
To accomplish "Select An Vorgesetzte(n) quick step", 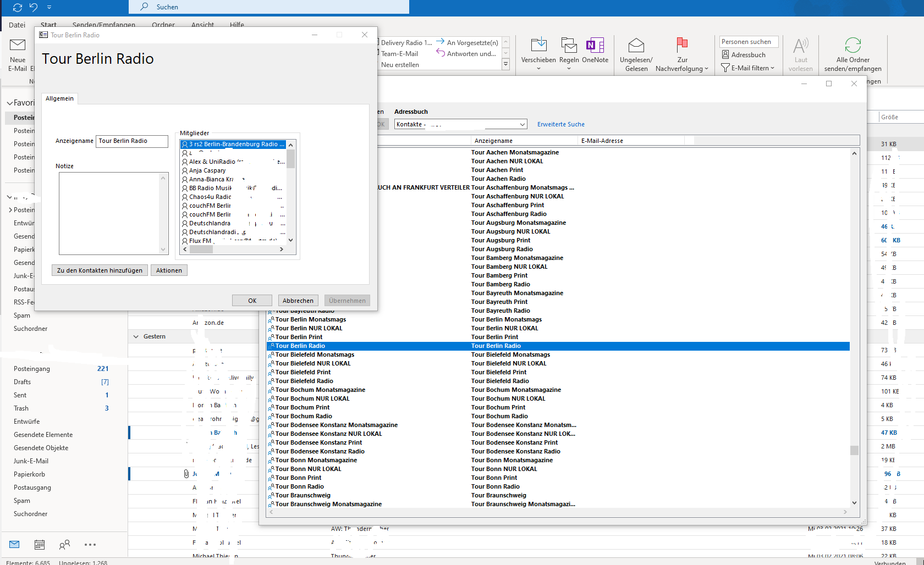I will 467,42.
